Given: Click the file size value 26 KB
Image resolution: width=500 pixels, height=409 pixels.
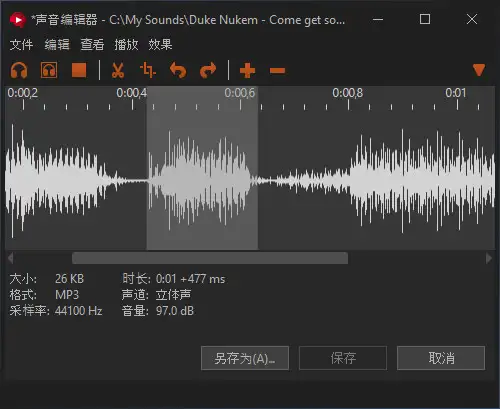Looking at the screenshot, I should 70,278.
